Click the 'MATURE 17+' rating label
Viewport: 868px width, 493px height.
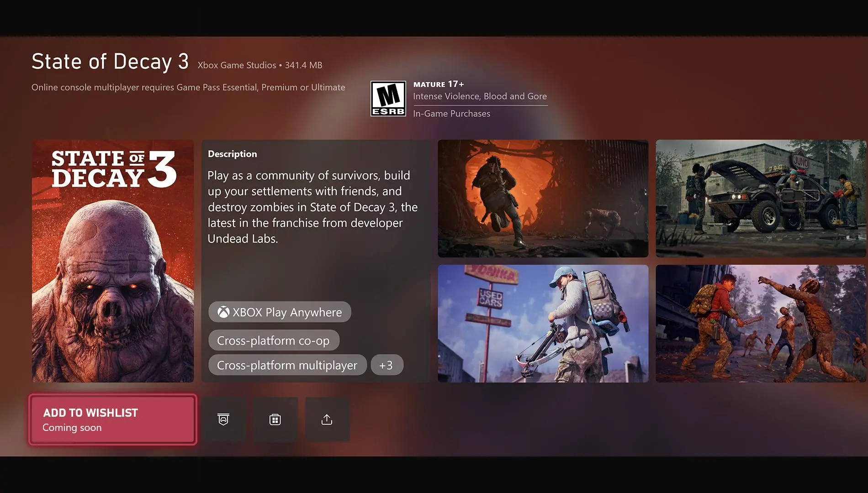(439, 84)
